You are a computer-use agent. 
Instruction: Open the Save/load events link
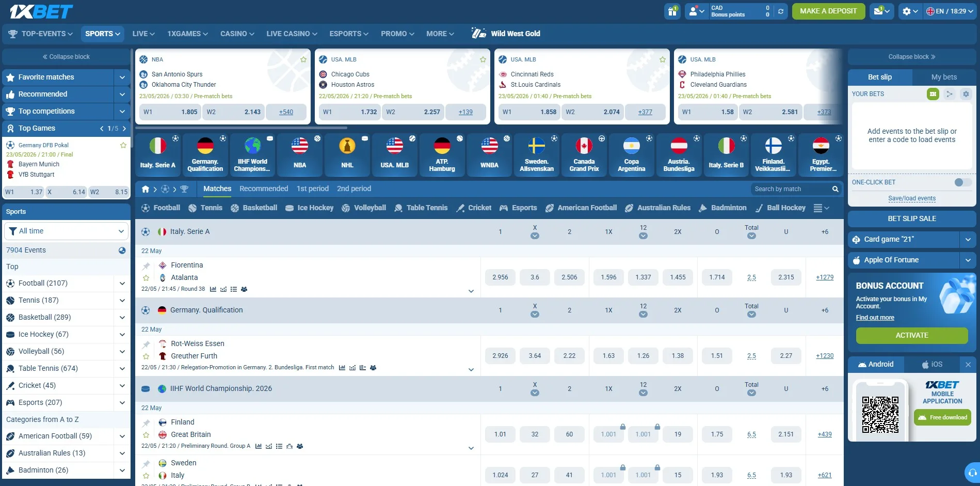click(911, 198)
